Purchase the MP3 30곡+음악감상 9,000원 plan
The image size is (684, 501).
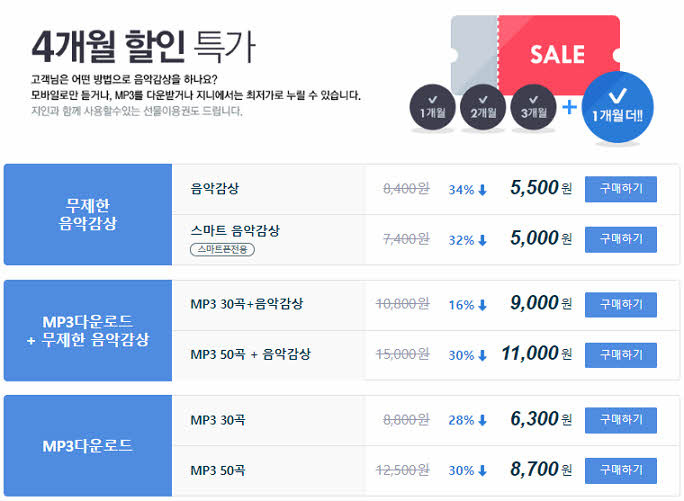(620, 304)
